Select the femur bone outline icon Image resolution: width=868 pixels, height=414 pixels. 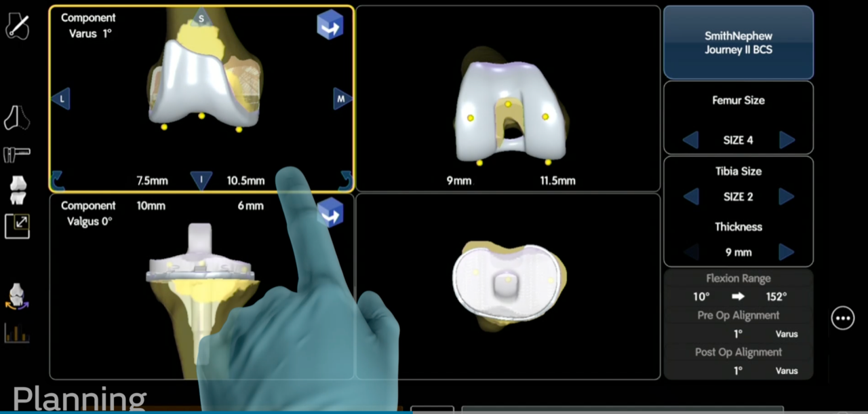(x=17, y=117)
